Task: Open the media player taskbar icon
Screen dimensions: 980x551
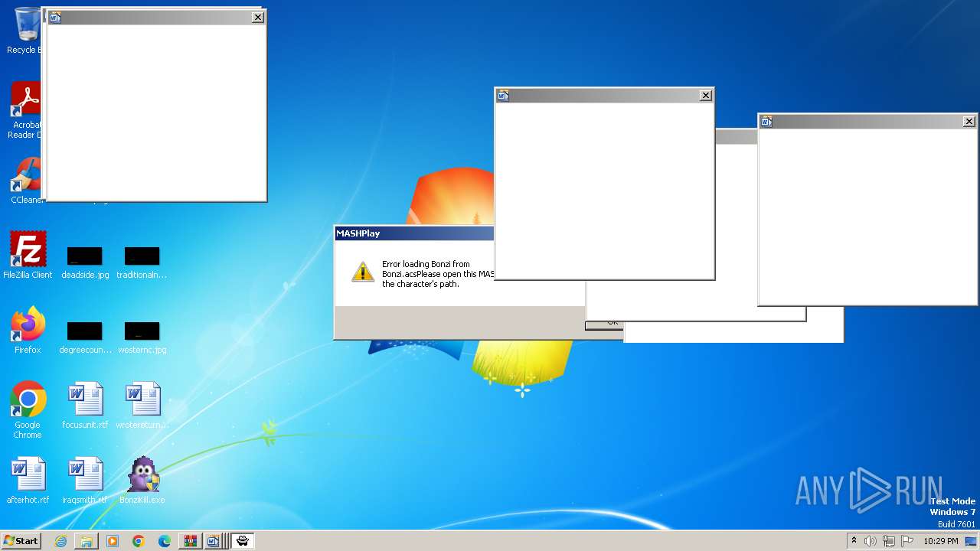Action: (113, 541)
